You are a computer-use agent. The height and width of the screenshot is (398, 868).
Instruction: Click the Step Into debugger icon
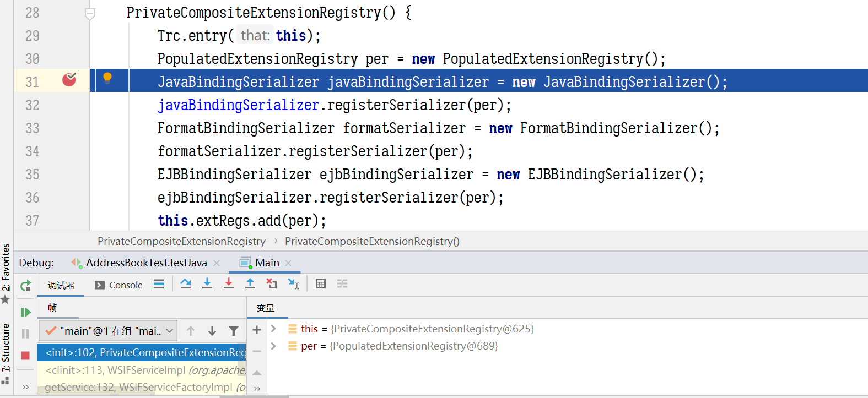[x=207, y=283]
